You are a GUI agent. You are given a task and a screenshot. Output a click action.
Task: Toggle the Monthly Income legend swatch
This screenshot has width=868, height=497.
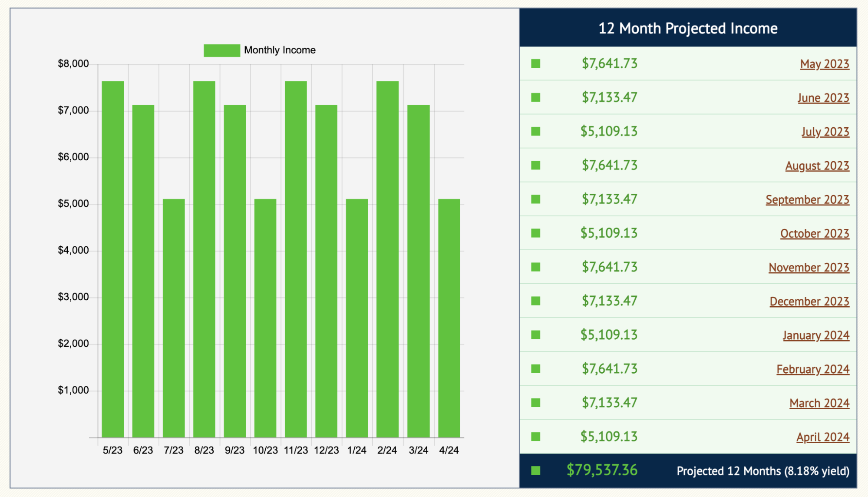(x=221, y=50)
